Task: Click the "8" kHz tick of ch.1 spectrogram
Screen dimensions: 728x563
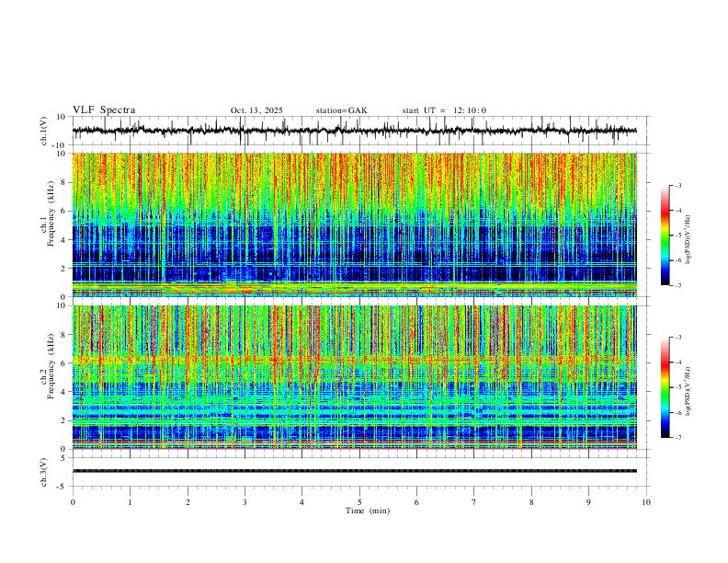Action: pos(64,182)
